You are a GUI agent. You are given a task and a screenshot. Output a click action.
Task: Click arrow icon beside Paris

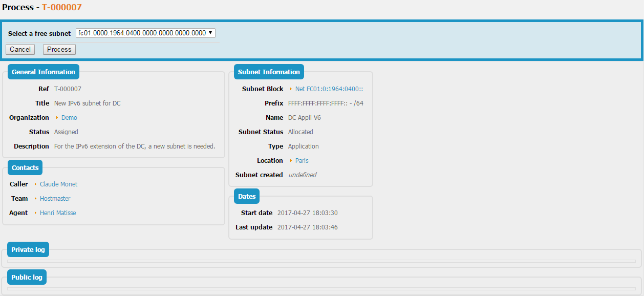291,161
